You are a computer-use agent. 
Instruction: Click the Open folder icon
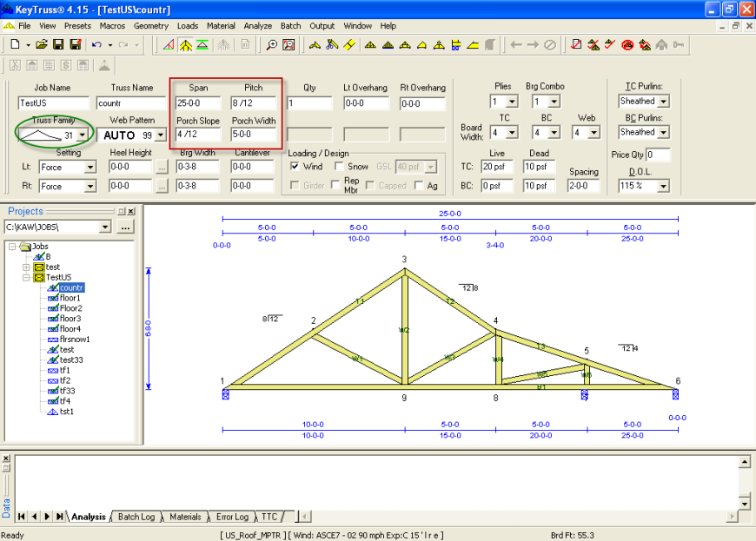tap(42, 45)
